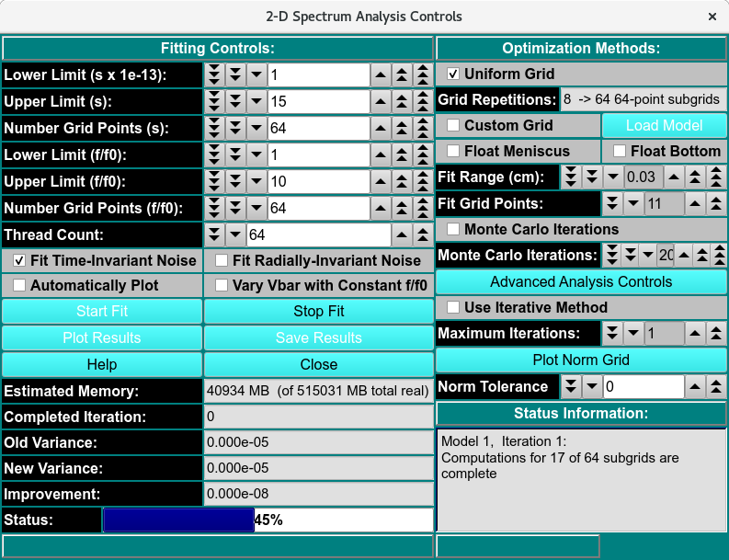Screen dimensions: 729x560
Task: Enable the Custom Grid checkbox
Action: (x=453, y=125)
